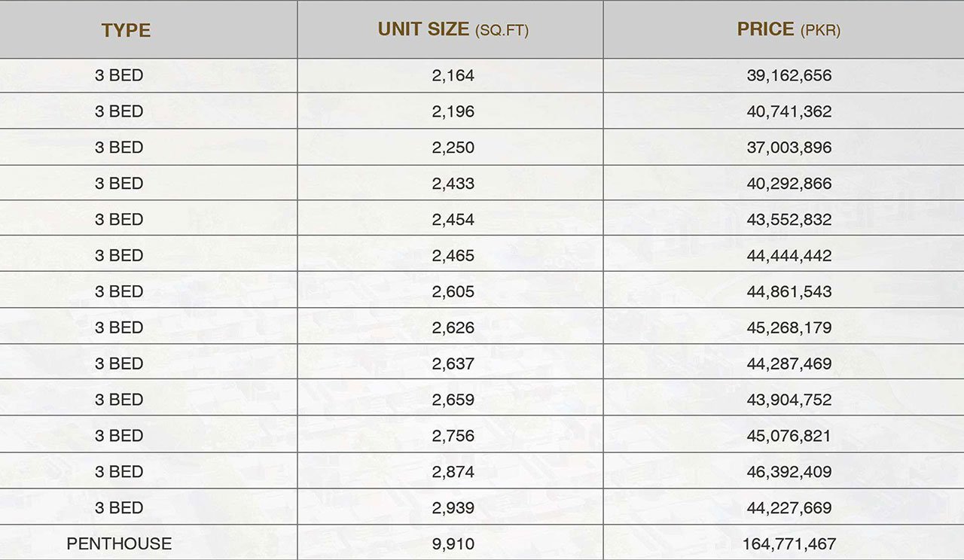Image resolution: width=964 pixels, height=560 pixels.
Task: Click 3 BED in the 2,756 row
Action: tap(119, 436)
